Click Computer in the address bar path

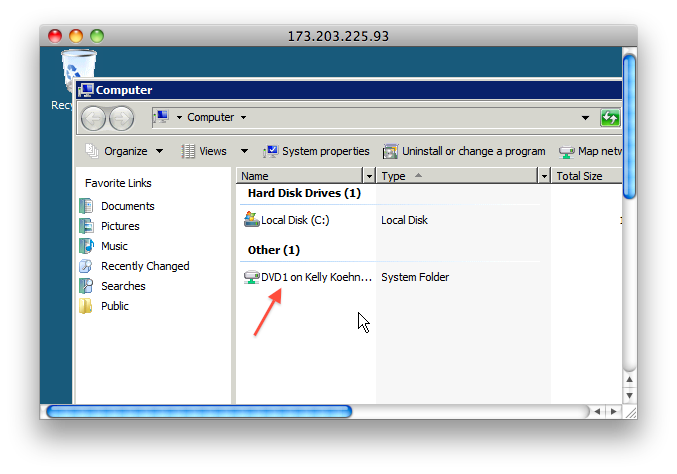211,117
